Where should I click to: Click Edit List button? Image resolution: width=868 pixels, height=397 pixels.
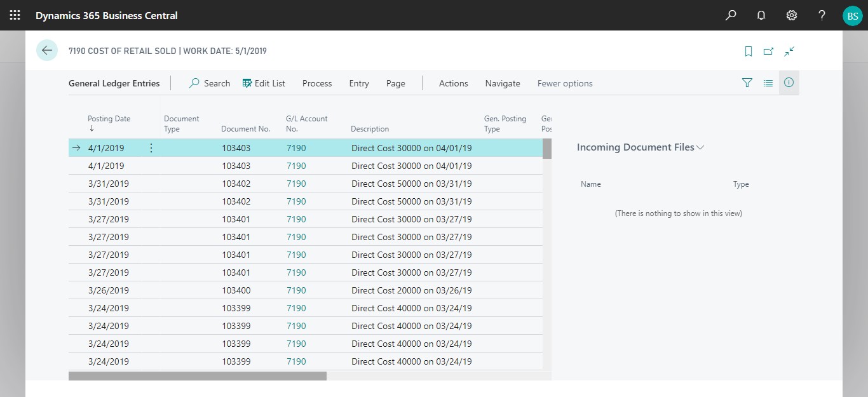click(x=264, y=83)
